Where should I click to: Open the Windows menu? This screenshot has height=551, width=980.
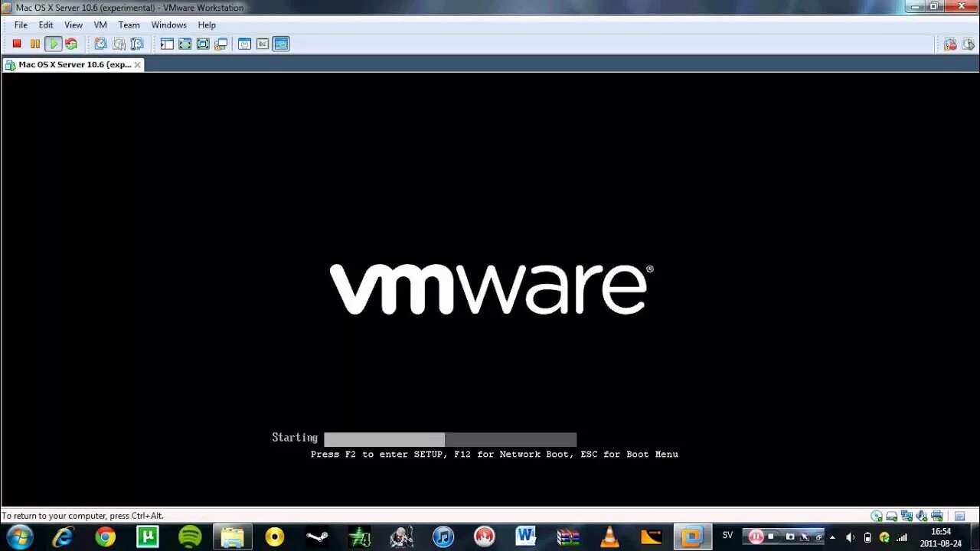coord(168,25)
